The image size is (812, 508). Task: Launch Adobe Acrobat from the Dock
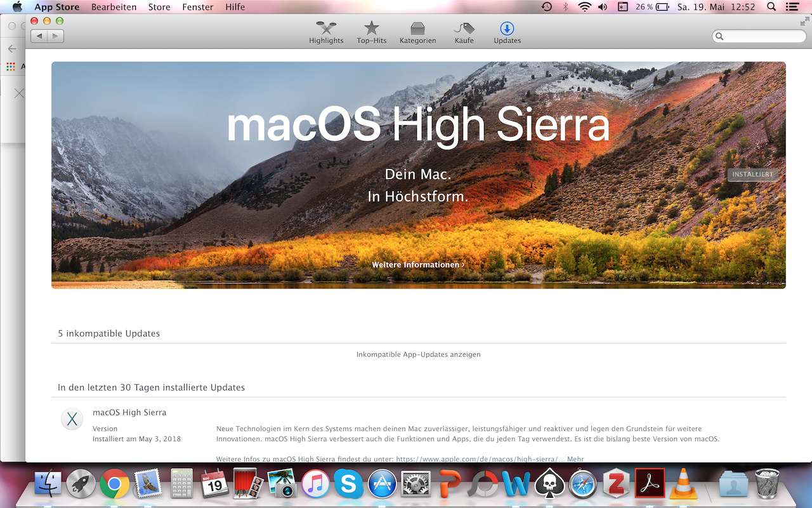tap(650, 484)
